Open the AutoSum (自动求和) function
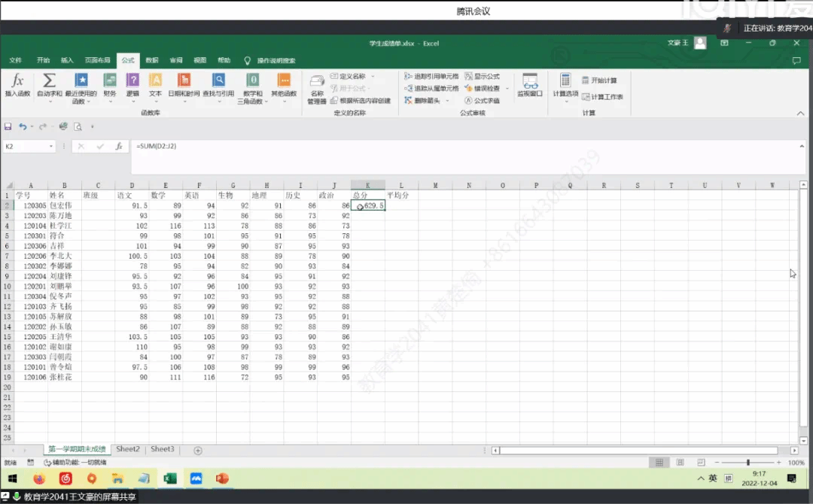This screenshot has width=813, height=504. click(x=50, y=83)
